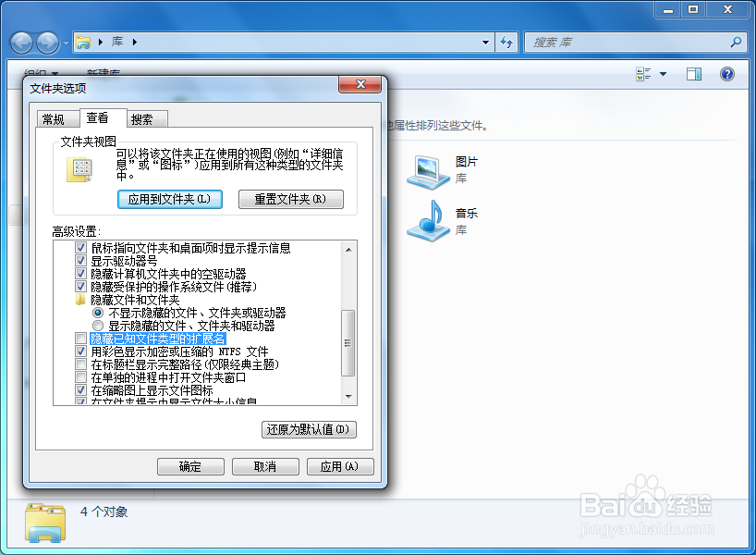This screenshot has width=756, height=555.
Task: Go forward with the Explorer forward arrow
Action: point(47,43)
